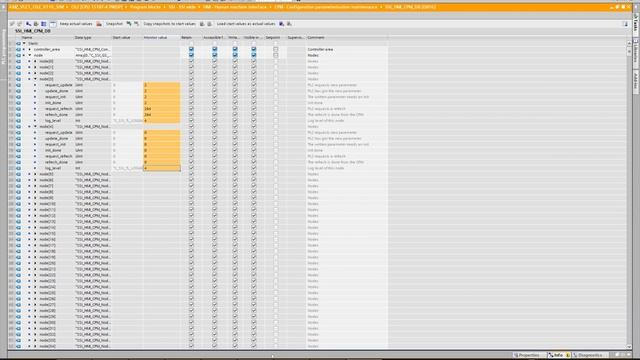Click the Snapshot camera icon in toolbar
The width and height of the screenshot is (640, 360).
pyautogui.click(x=99, y=24)
